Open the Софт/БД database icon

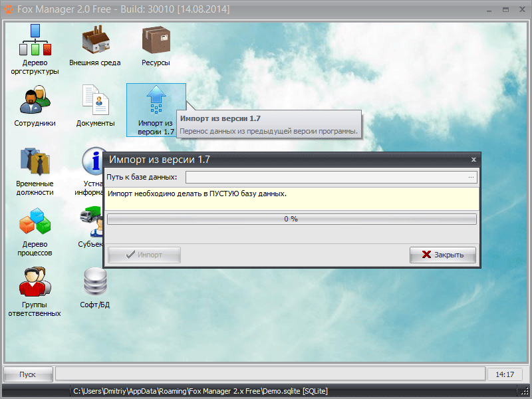pos(95,283)
